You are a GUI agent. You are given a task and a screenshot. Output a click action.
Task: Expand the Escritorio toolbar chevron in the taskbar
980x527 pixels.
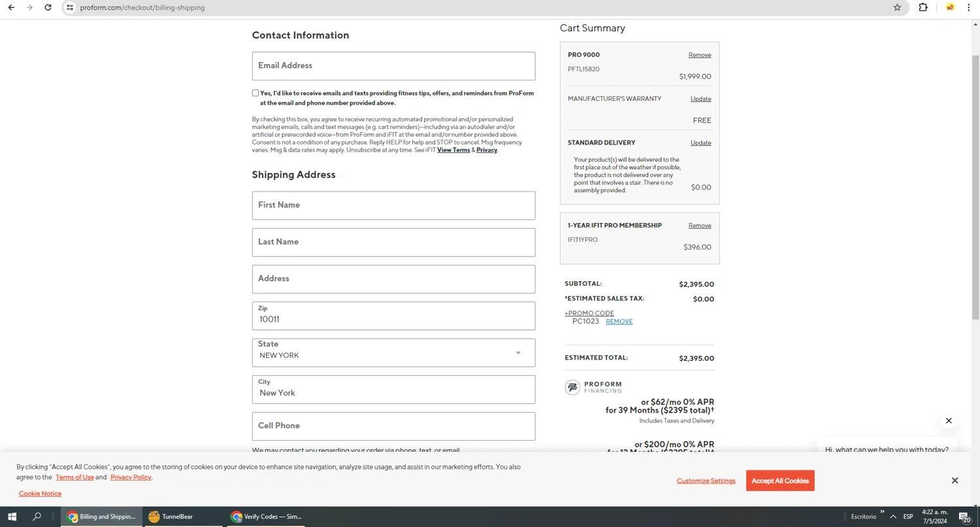tap(882, 511)
